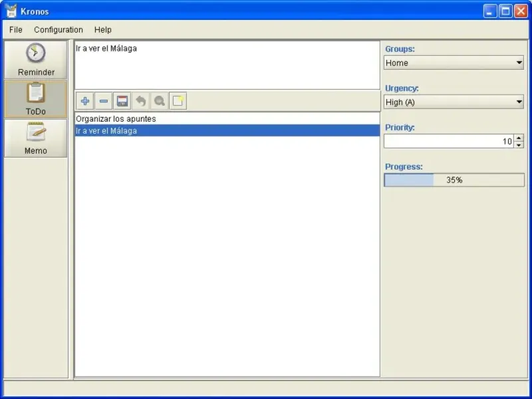Expand the Urgency dropdown showing High (A)
Screen dimensions: 532x399
(454, 102)
